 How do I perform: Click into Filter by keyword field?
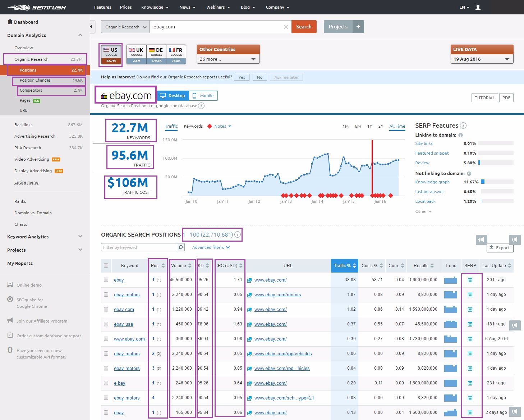(139, 247)
